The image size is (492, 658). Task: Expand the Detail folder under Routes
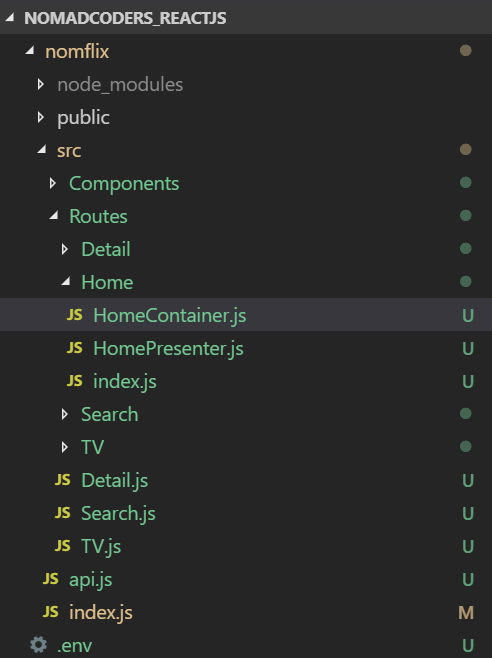(x=65, y=249)
